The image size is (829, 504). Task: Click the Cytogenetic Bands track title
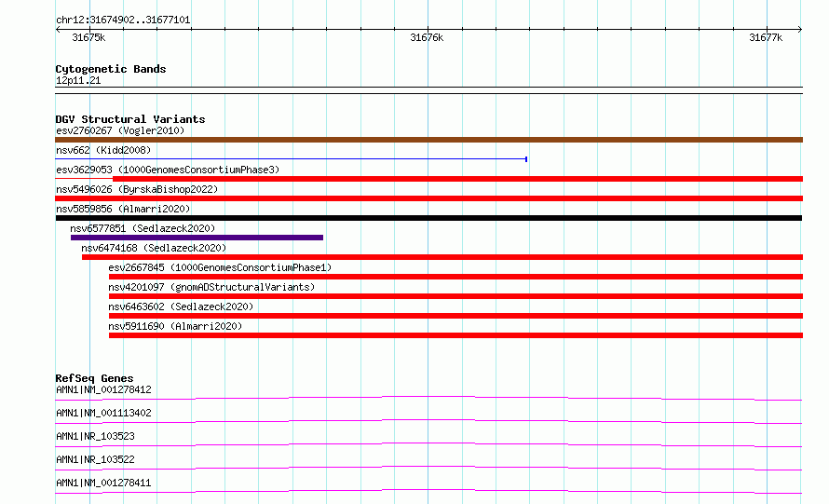111,69
